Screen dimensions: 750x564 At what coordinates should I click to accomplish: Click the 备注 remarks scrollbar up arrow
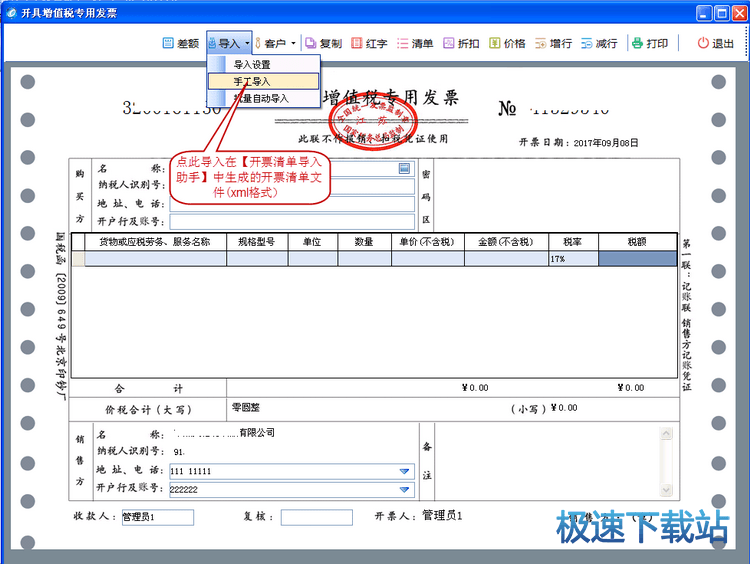pos(666,433)
